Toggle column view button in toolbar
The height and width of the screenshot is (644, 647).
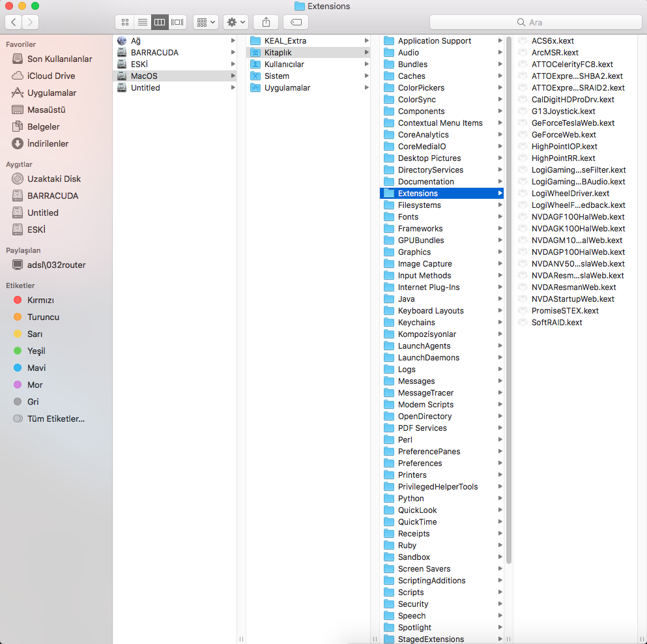(160, 22)
